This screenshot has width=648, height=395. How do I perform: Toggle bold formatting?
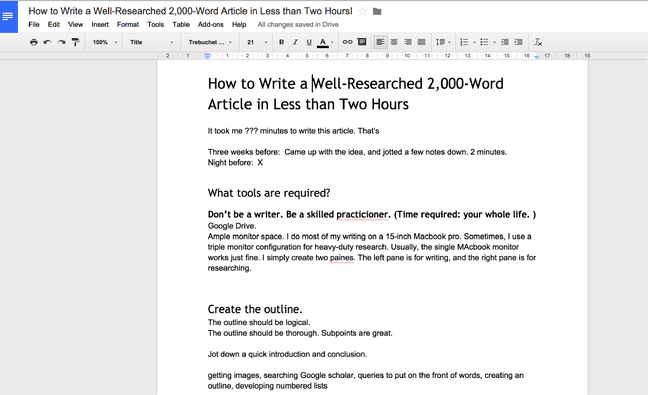click(x=281, y=42)
